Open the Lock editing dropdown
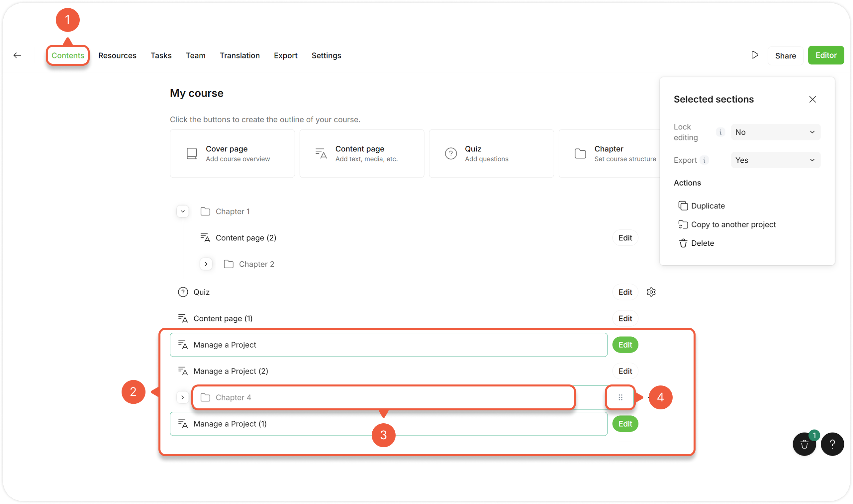 tap(775, 132)
